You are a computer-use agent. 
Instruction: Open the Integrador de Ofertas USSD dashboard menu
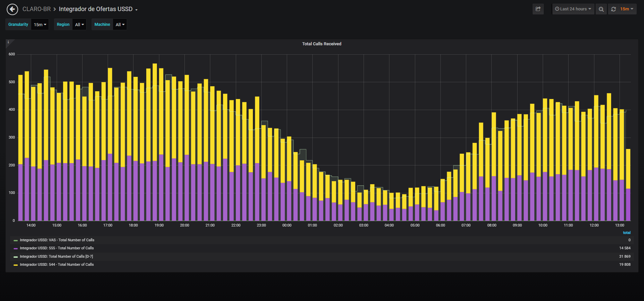pos(98,9)
